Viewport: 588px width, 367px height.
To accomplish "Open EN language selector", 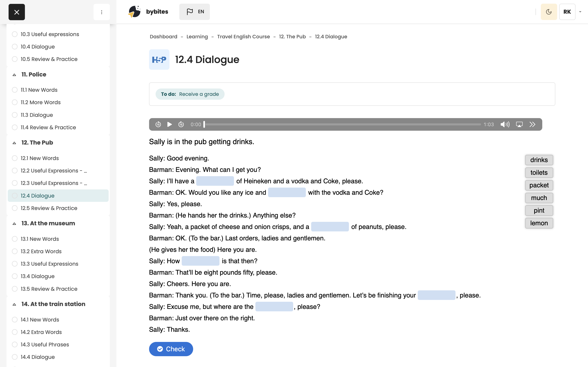I will pos(195,12).
